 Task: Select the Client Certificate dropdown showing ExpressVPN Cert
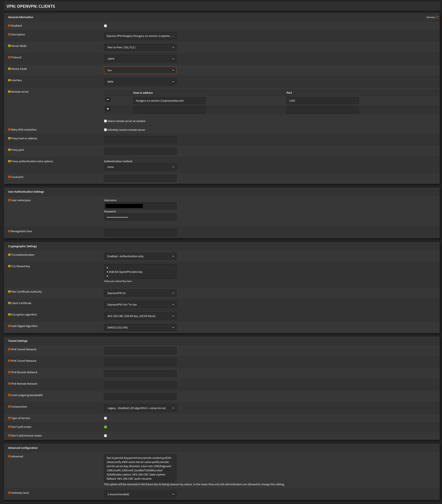[x=140, y=304]
